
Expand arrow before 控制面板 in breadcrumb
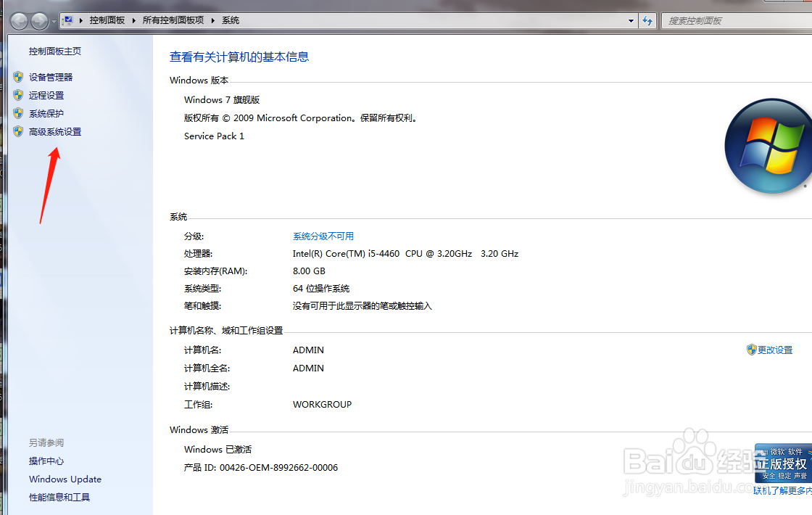tap(80, 20)
